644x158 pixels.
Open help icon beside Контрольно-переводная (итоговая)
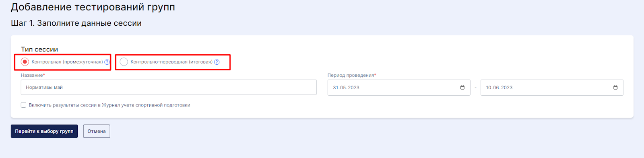click(x=217, y=62)
